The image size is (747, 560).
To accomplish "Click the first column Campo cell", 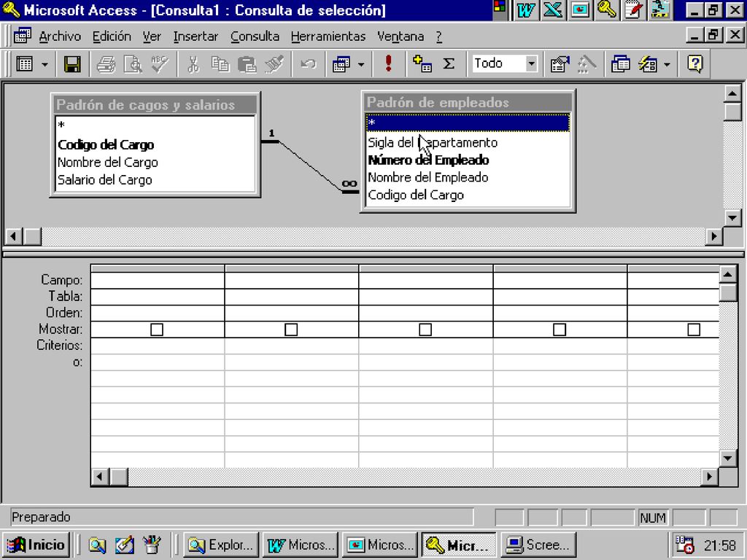I will tap(158, 280).
